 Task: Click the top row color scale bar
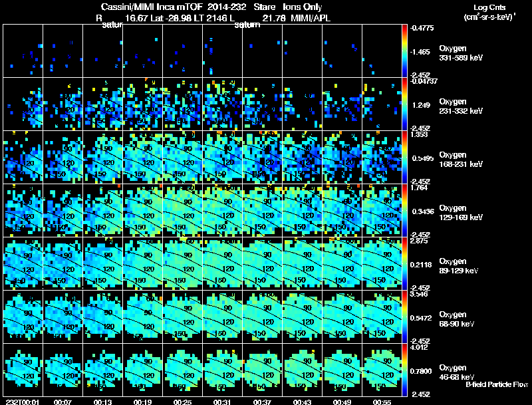(x=404, y=51)
